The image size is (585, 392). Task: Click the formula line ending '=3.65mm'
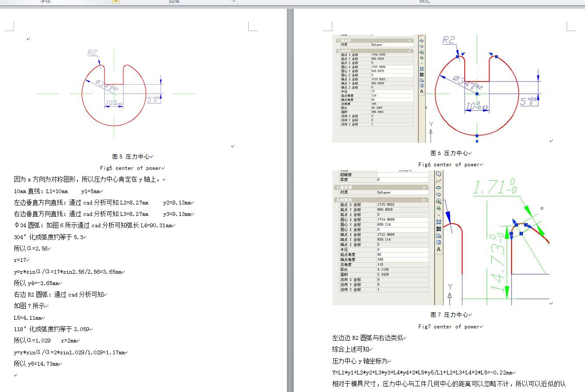pyautogui.click(x=68, y=272)
